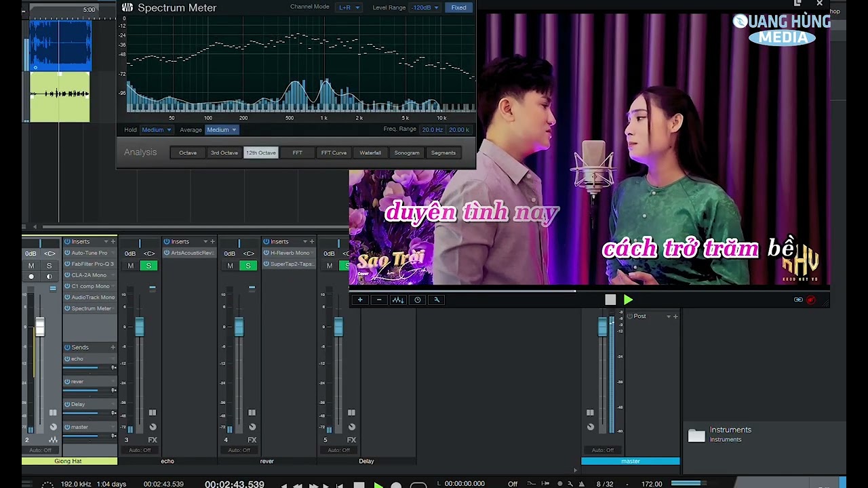868x488 pixels.
Task: Switch analysis to FFT Curve
Action: (x=334, y=152)
